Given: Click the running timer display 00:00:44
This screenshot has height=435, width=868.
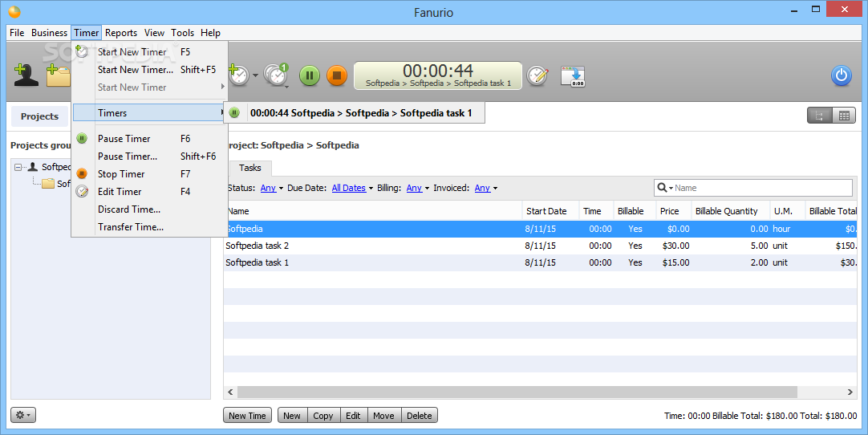Looking at the screenshot, I should coord(438,75).
